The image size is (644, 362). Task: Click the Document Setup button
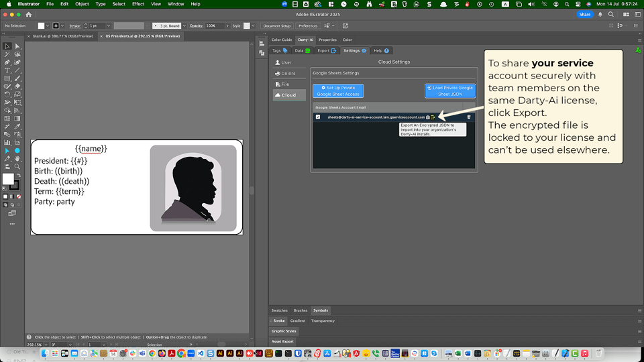[x=277, y=26]
